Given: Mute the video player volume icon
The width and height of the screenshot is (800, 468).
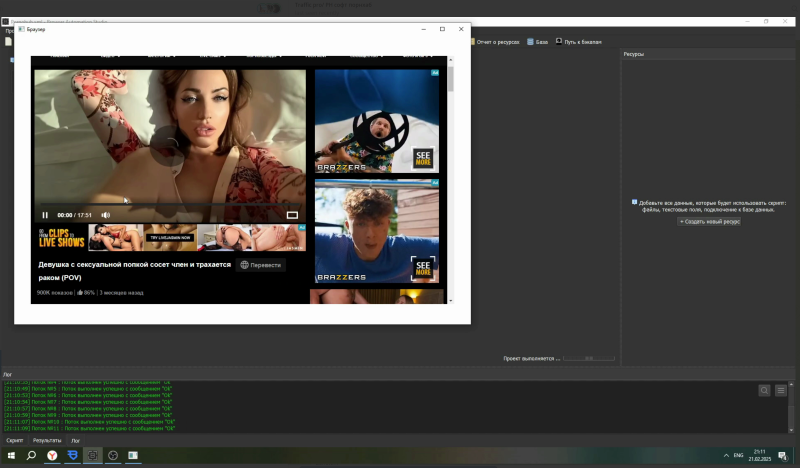Looking at the screenshot, I should click(x=105, y=215).
